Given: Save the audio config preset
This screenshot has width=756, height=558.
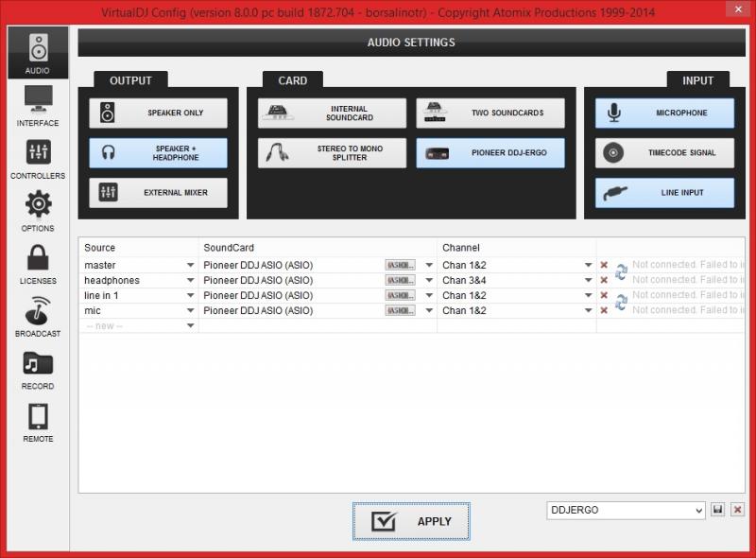Looking at the screenshot, I should tap(718, 510).
